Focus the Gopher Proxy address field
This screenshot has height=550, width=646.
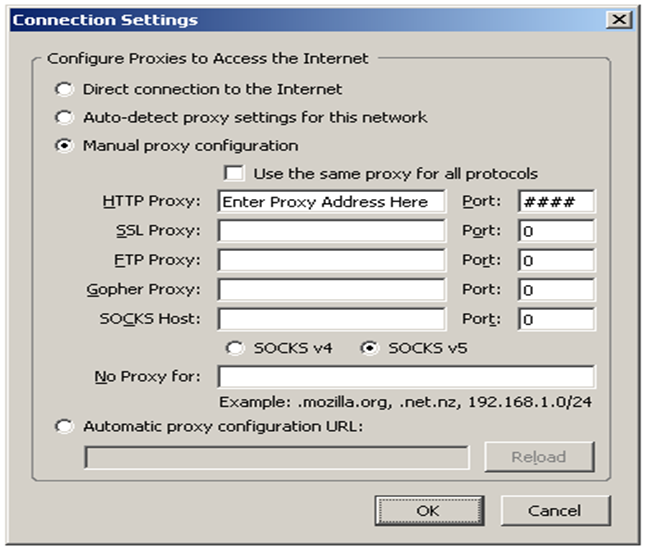[x=332, y=290]
